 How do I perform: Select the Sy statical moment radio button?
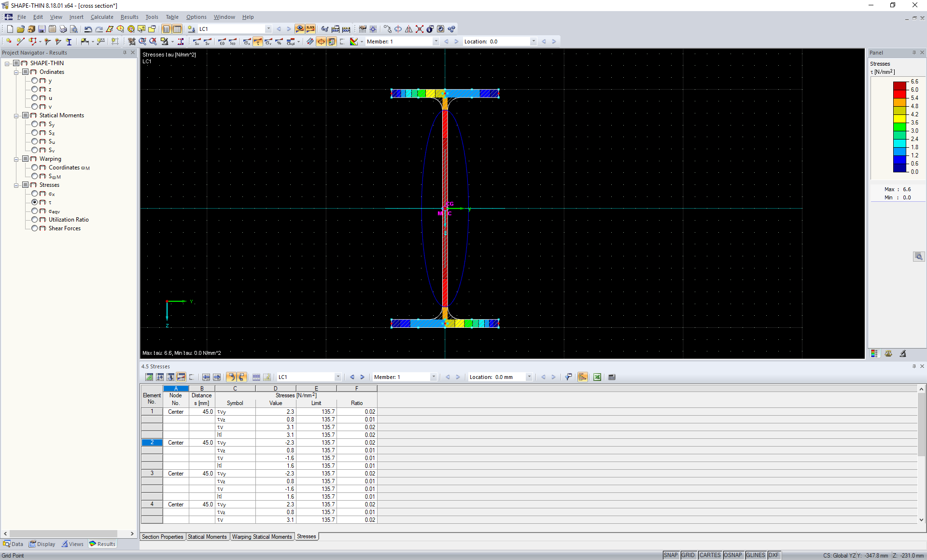tap(35, 124)
